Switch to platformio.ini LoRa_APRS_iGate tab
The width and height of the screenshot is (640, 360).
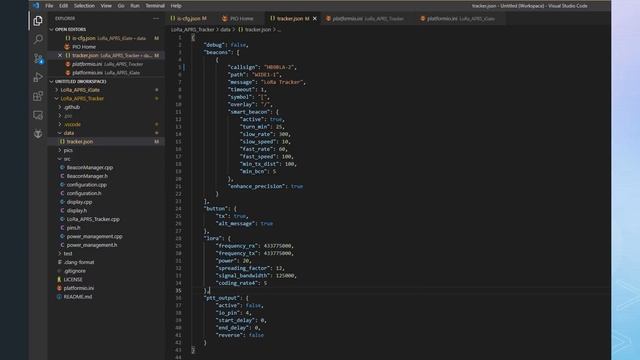point(459,18)
